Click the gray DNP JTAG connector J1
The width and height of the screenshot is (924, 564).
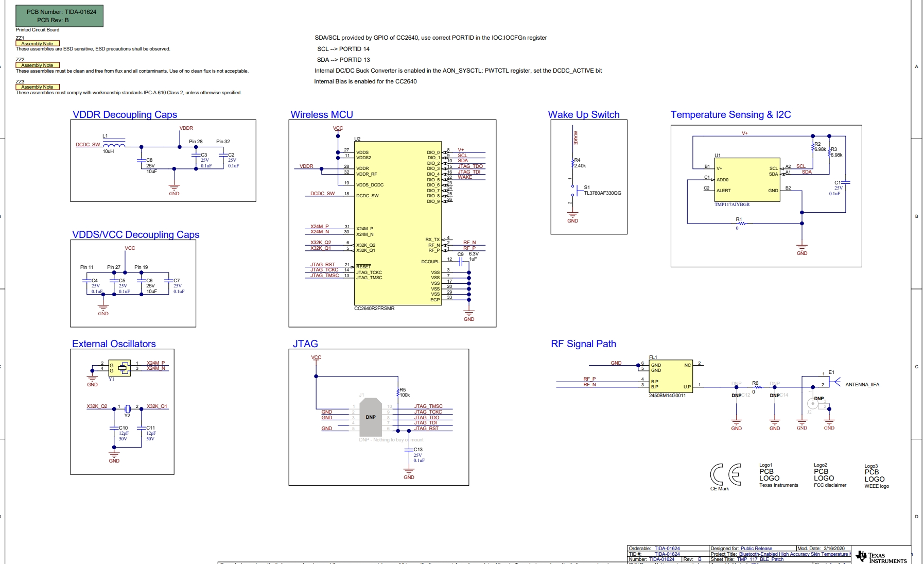(371, 417)
